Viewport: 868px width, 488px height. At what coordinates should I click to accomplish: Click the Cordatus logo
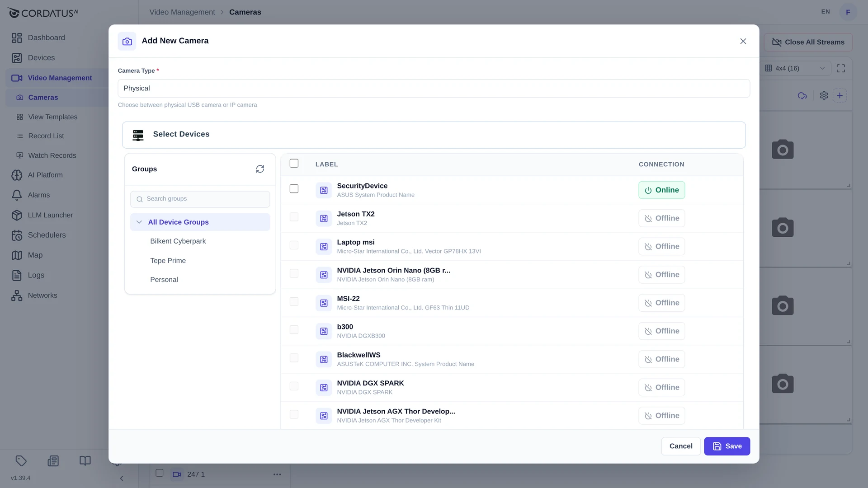(43, 13)
